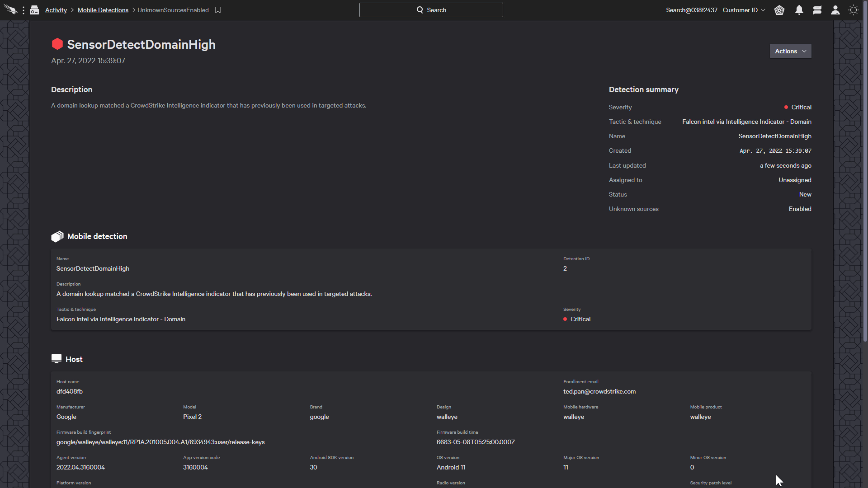Click the Mobile detection section icon
Viewport: 868px width, 488px height.
pyautogui.click(x=57, y=236)
